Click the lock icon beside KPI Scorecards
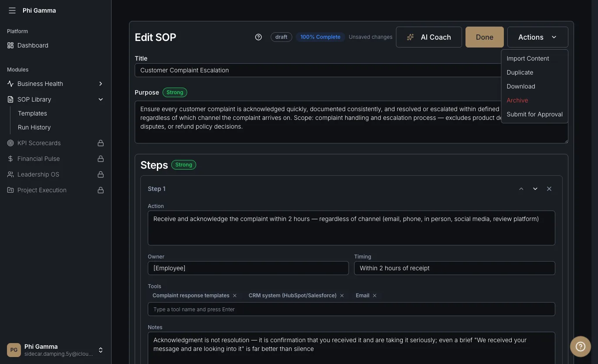This screenshot has height=364, width=598. (101, 143)
